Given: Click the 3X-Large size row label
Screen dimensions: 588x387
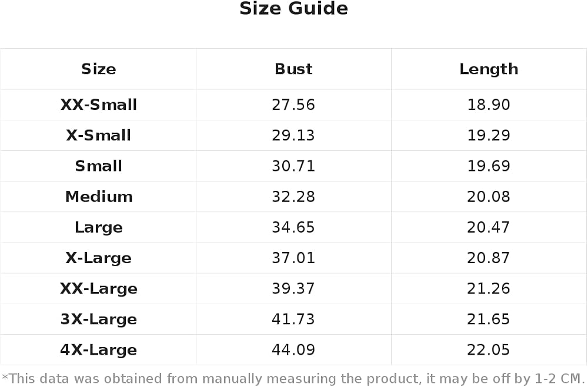Looking at the screenshot, I should click(99, 320).
